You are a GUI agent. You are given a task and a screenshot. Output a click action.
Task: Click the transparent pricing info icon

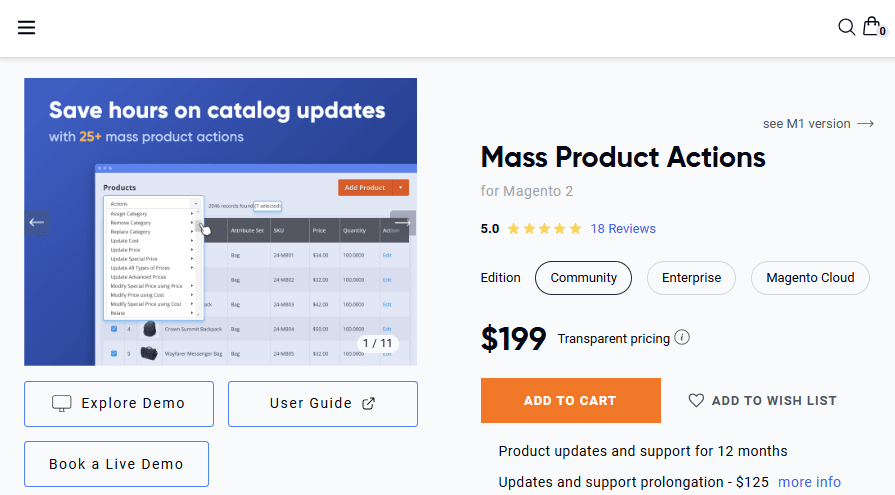(682, 338)
